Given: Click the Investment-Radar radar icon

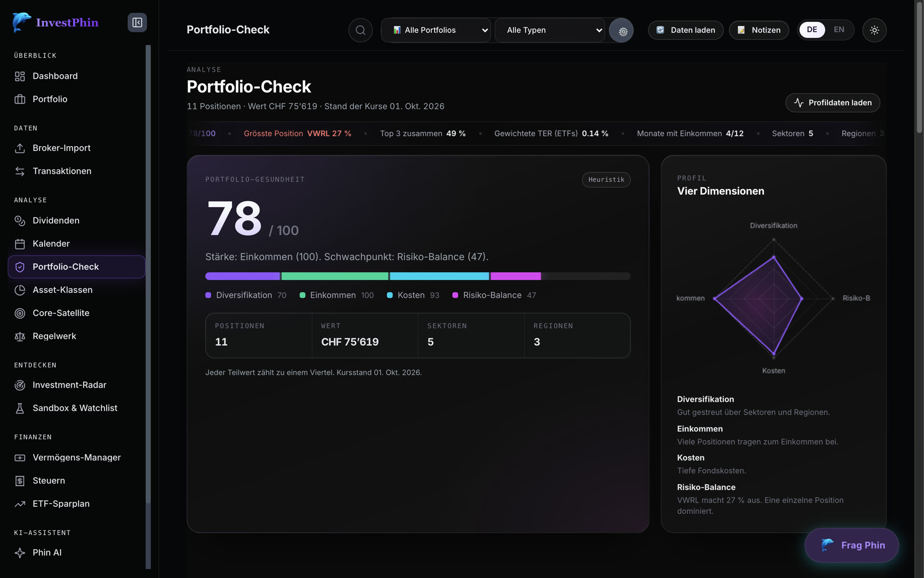Looking at the screenshot, I should coord(20,385).
